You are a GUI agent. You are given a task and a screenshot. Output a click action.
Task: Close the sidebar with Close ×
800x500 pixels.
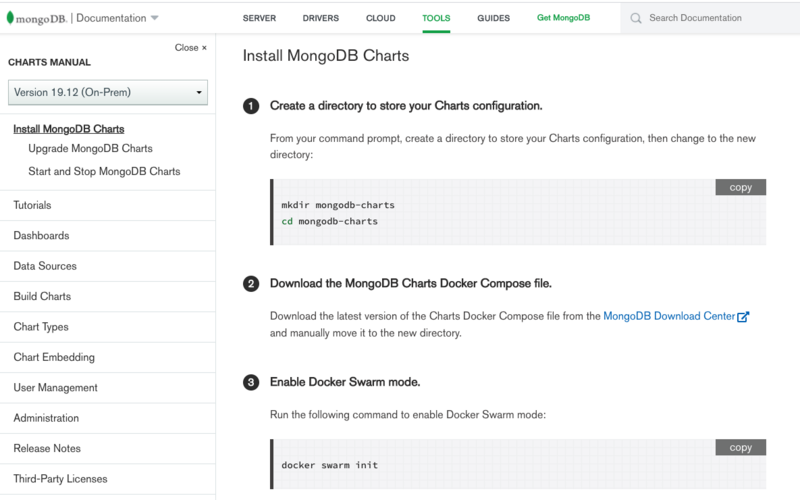[x=191, y=47]
